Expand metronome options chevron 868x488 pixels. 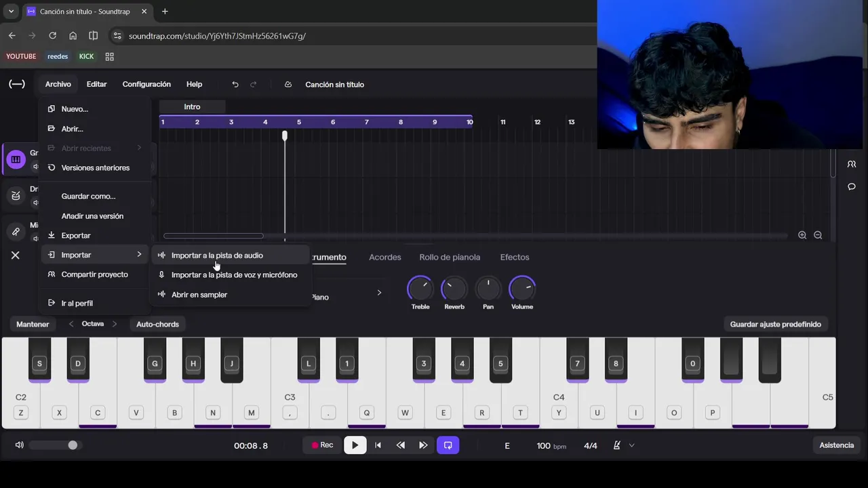[x=632, y=445]
